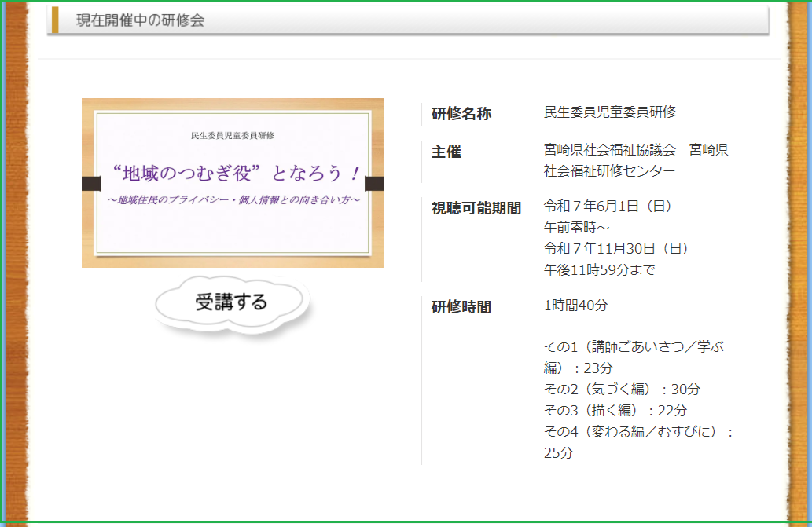Click the 宮崎県社会福祉協議会 organizer text

click(609, 150)
